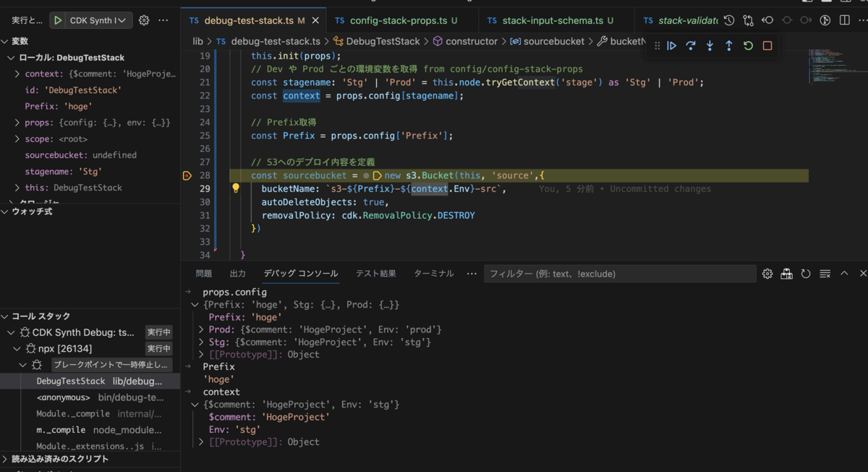Click stagename: 'Stg' variable row
Viewport: 868px width, 472px height.
point(90,172)
